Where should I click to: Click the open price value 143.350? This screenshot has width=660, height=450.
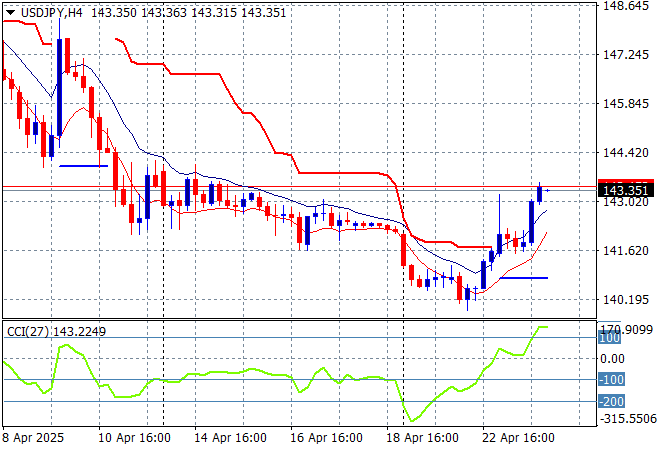point(114,13)
